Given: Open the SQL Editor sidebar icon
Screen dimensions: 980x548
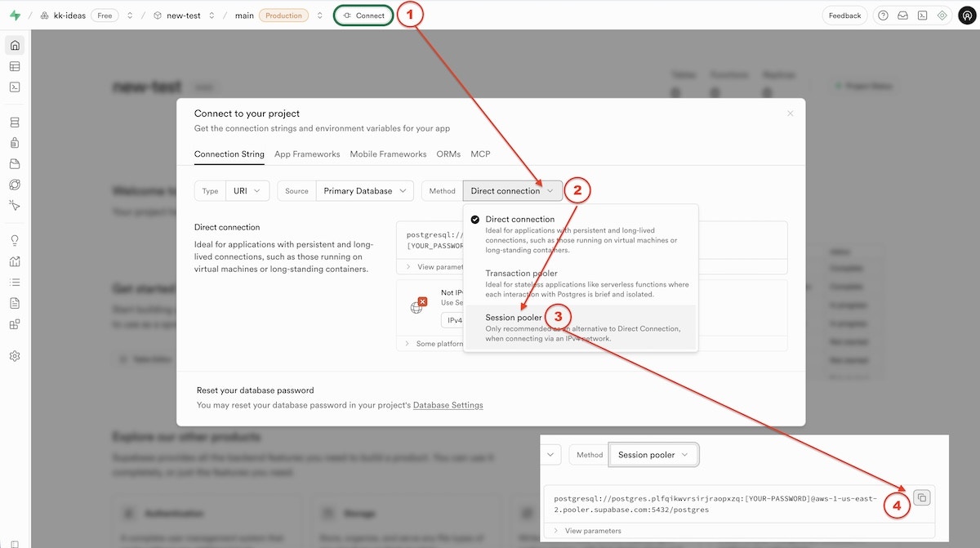Looking at the screenshot, I should click(15, 87).
